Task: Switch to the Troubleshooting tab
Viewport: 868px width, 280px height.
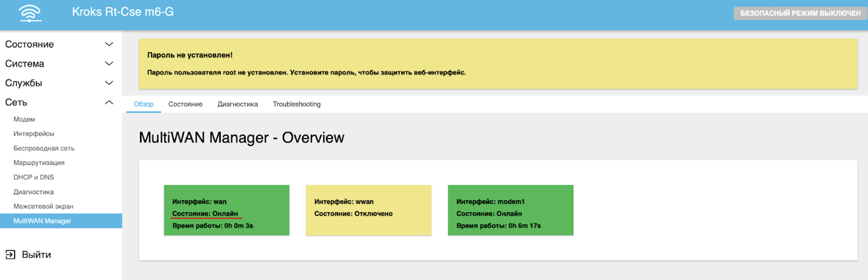Action: coord(297,104)
